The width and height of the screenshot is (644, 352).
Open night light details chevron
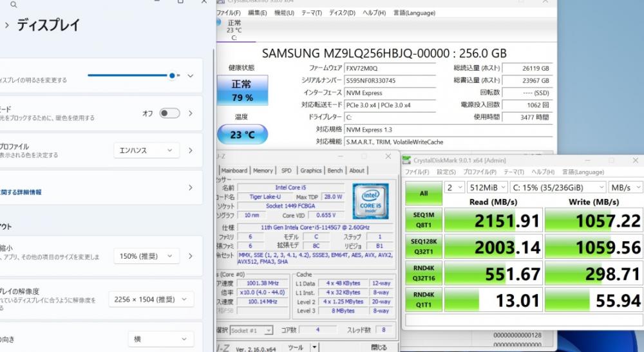point(191,113)
